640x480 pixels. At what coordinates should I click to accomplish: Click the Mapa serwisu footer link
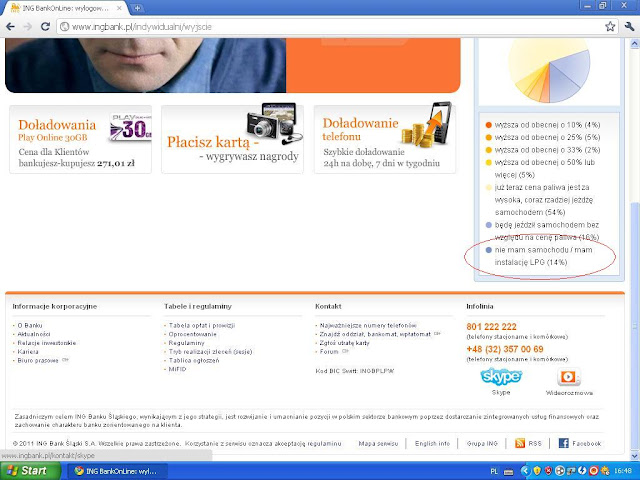pos(378,443)
